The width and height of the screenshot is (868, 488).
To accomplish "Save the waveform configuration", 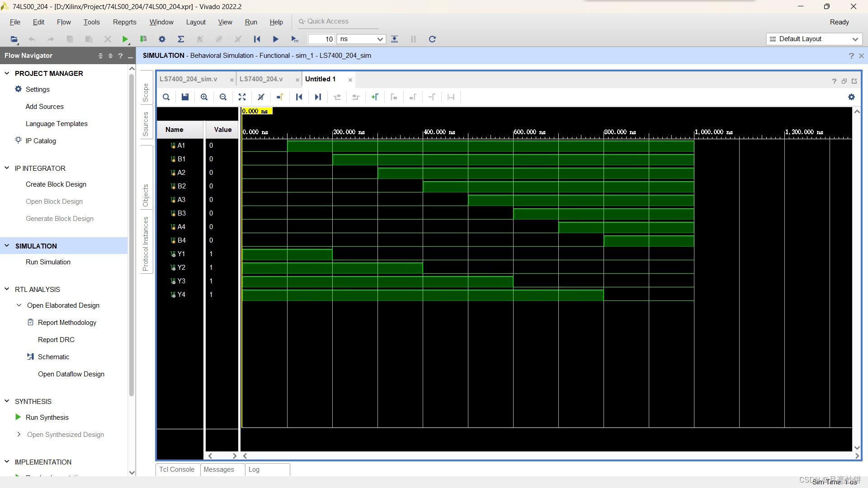I will tap(185, 97).
